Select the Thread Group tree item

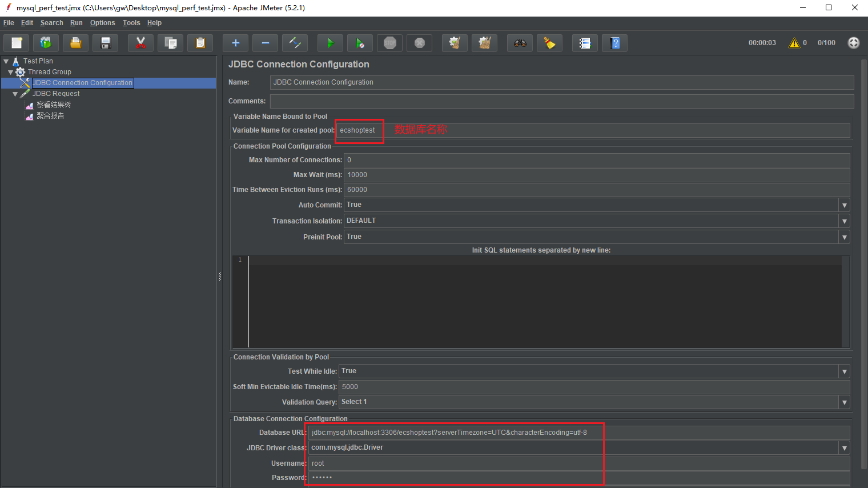pyautogui.click(x=50, y=72)
